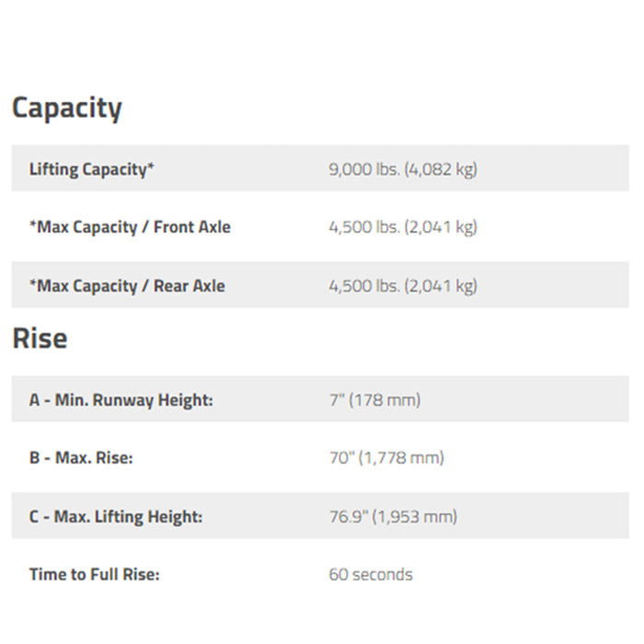Click the Rise section heading

point(40,339)
